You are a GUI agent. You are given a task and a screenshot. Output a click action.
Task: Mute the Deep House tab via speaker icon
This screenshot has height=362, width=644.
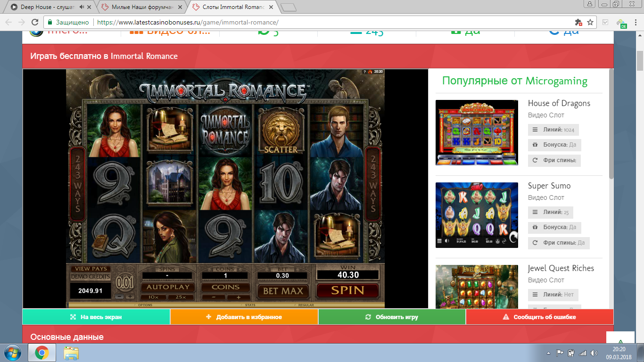[82, 7]
